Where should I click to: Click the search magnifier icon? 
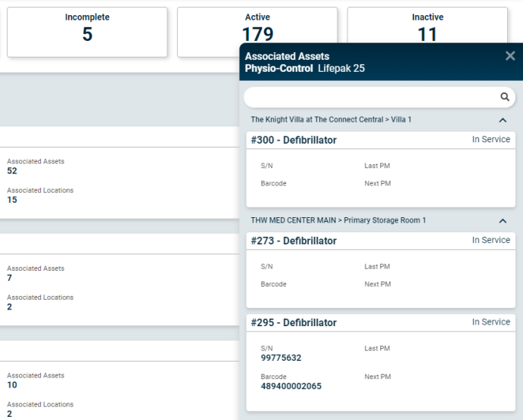tap(505, 97)
